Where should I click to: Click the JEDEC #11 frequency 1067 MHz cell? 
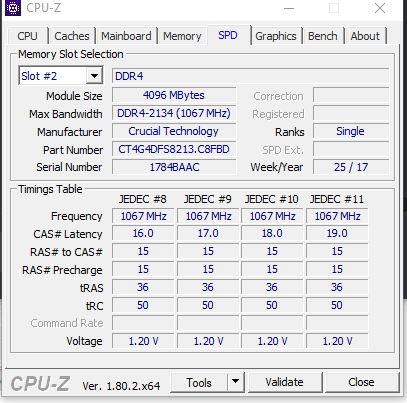(337, 216)
